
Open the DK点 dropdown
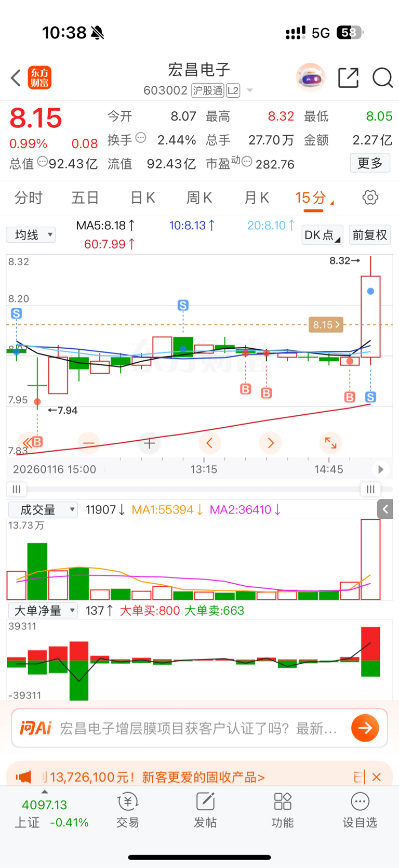tap(322, 235)
